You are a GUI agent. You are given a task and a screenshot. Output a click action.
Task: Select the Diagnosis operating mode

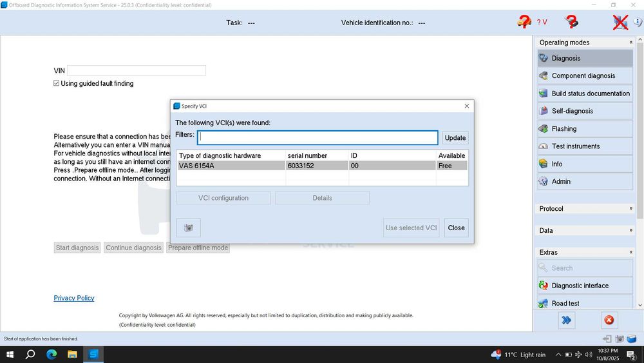click(585, 58)
